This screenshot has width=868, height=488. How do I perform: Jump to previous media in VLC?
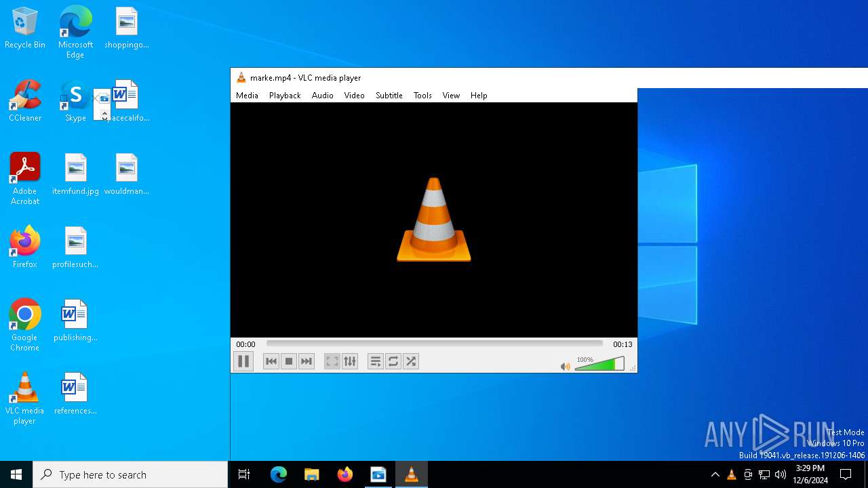click(271, 361)
